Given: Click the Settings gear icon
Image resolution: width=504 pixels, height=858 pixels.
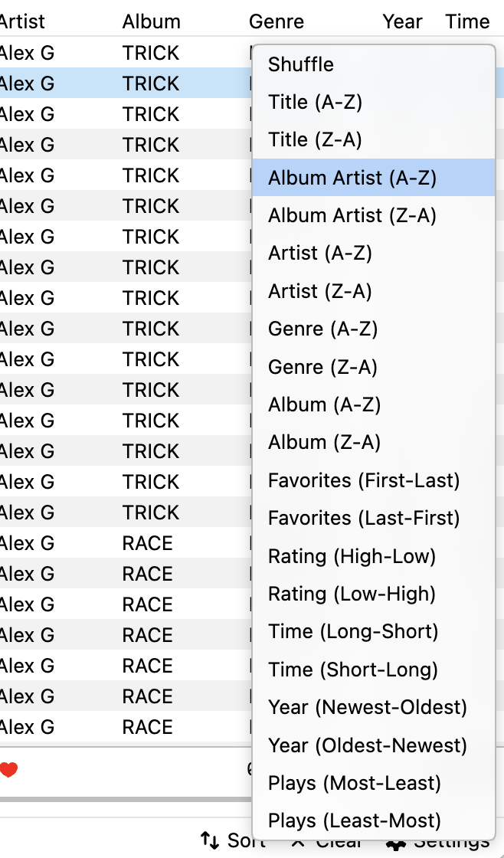Looking at the screenshot, I should pyautogui.click(x=396, y=843).
